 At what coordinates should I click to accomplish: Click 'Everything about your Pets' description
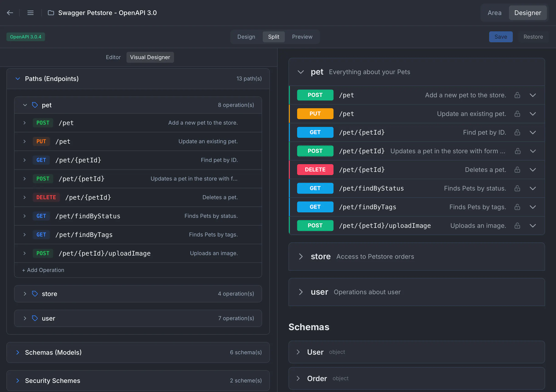[369, 72]
